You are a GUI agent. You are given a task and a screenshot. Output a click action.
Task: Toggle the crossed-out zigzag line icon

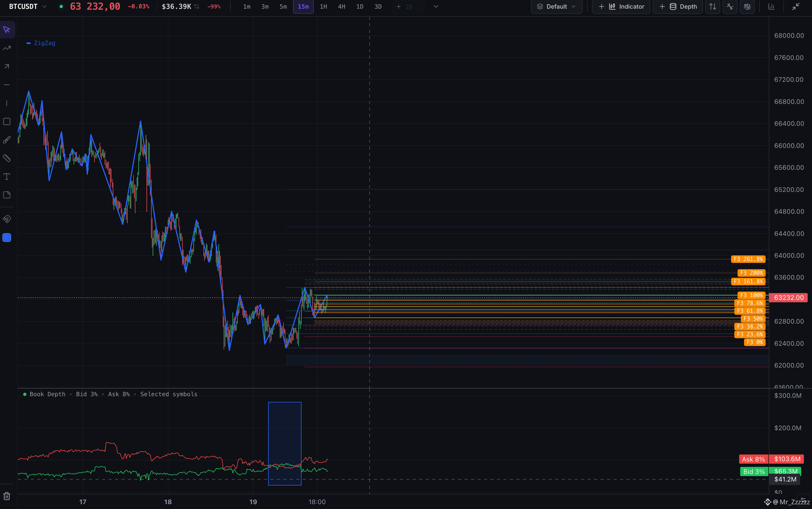pyautogui.click(x=730, y=6)
